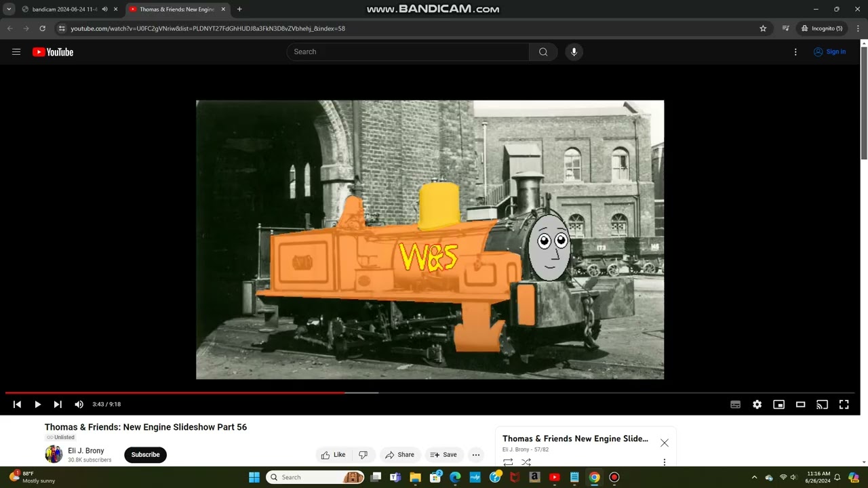Image resolution: width=868 pixels, height=488 pixels.
Task: Skip to the next video
Action: point(58,405)
